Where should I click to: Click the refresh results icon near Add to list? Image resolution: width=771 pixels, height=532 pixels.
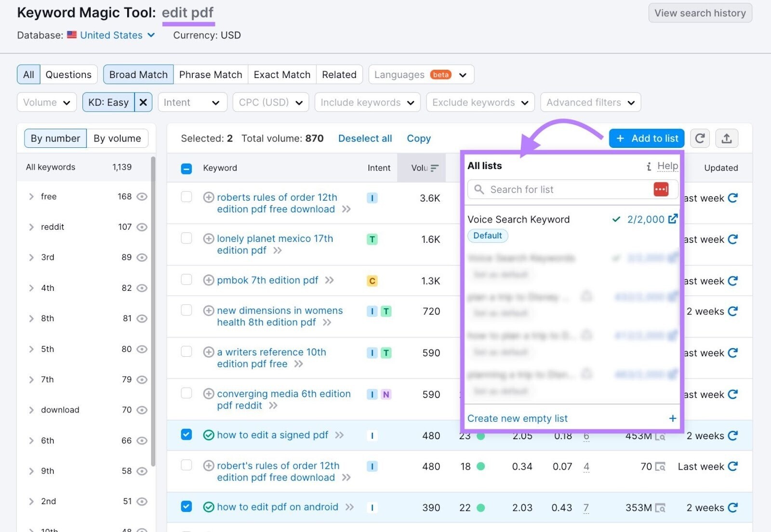point(700,138)
